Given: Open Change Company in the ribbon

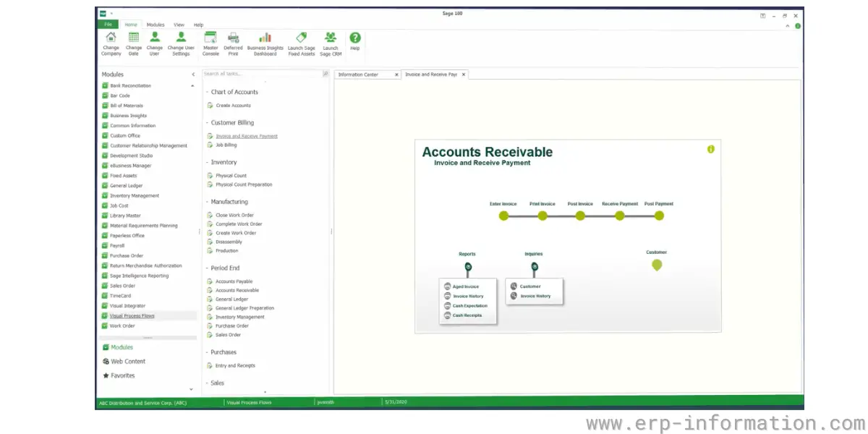Looking at the screenshot, I should pos(111,43).
